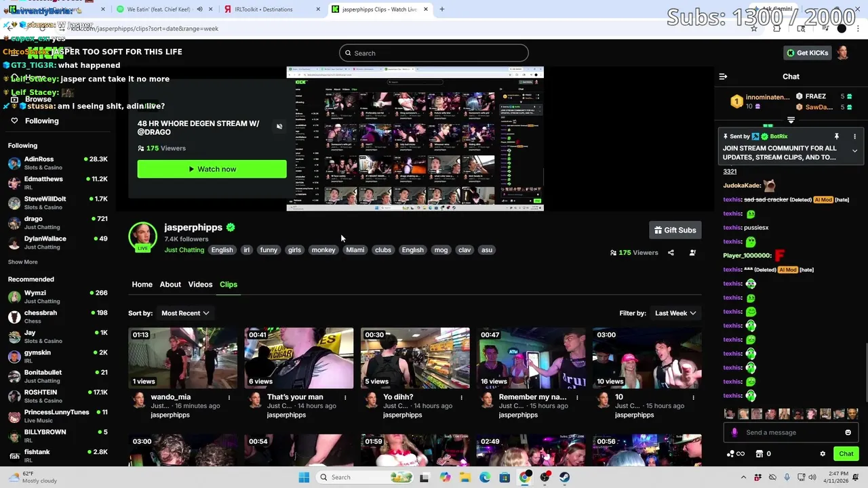The image size is (868, 488).
Task: Toggle the pin on BotRix pinned message
Action: [x=837, y=136]
